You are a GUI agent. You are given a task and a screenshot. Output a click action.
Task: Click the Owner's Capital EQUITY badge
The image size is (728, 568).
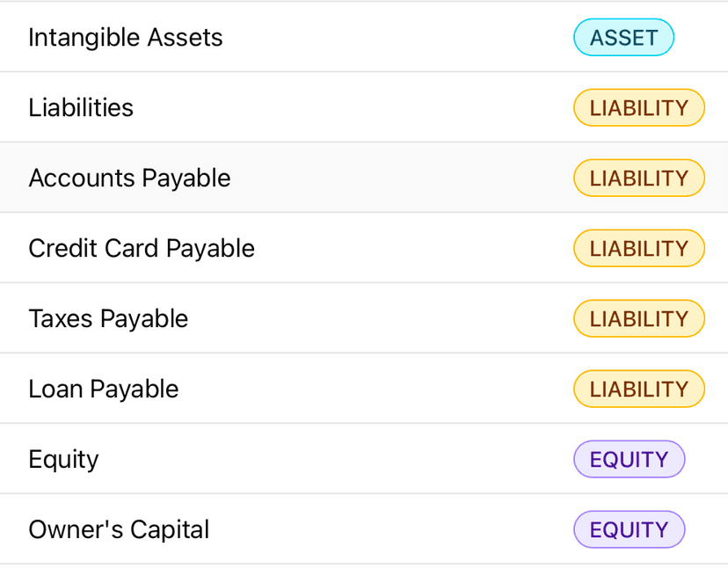(629, 530)
